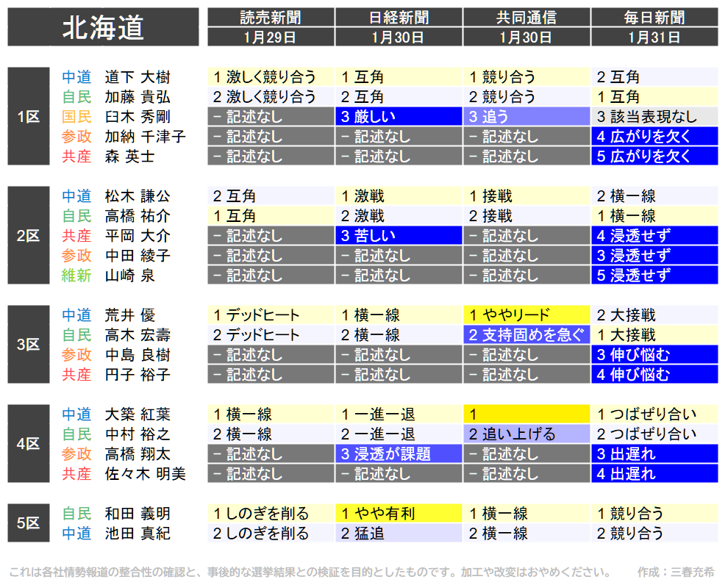Screen dimensions: 728x585
Task: Click the light purple '3 追う' cell
Action: click(527, 116)
